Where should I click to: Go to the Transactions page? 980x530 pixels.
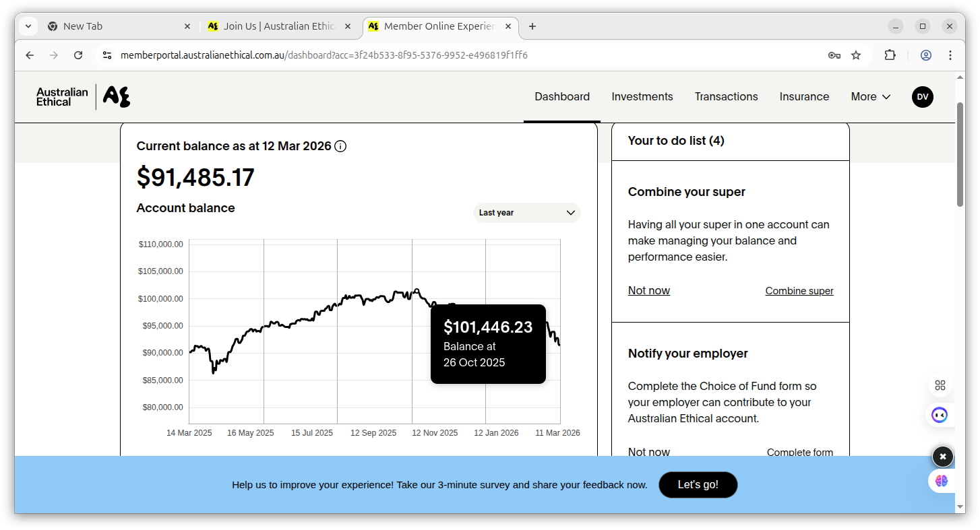coord(726,97)
